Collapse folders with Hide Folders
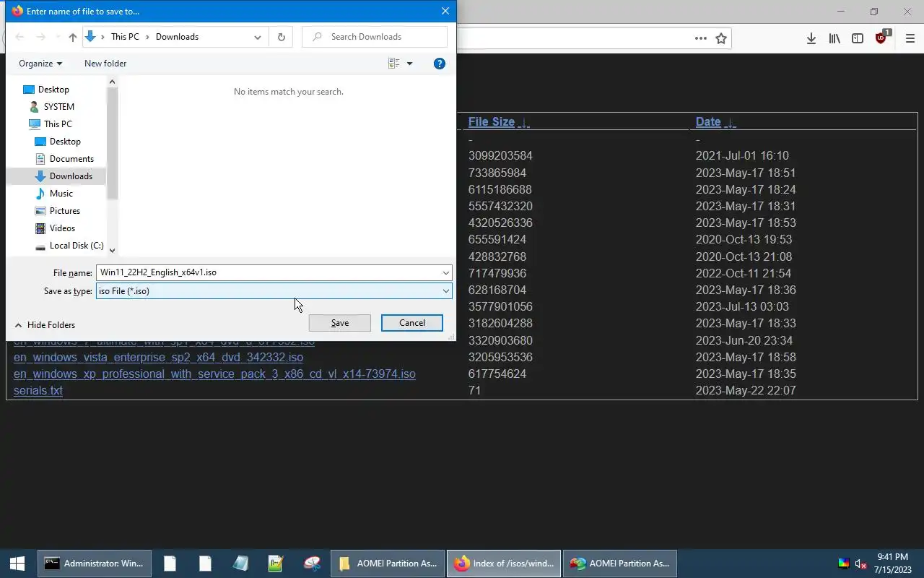The height and width of the screenshot is (578, 924). [x=45, y=325]
